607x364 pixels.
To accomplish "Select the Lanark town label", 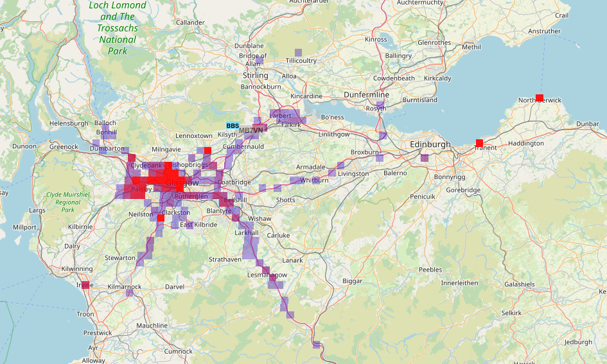I will pos(292,260).
